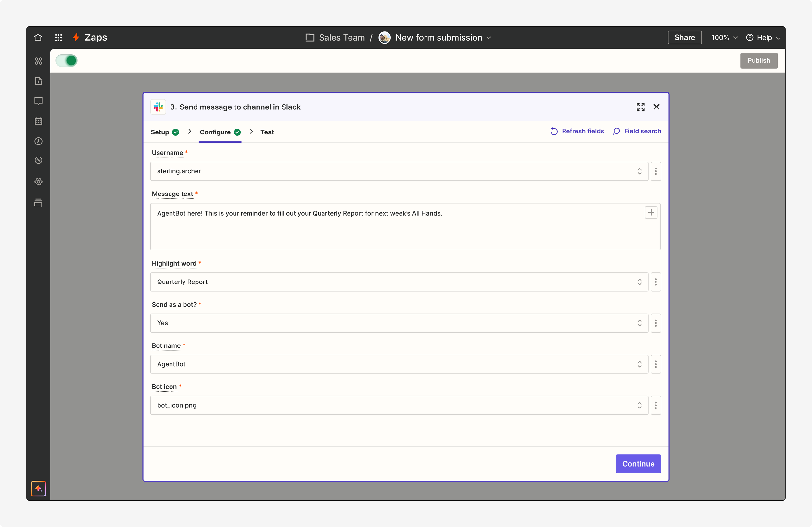Viewport: 812px width, 527px height.
Task: Go back to the Setup tab
Action: (x=160, y=132)
